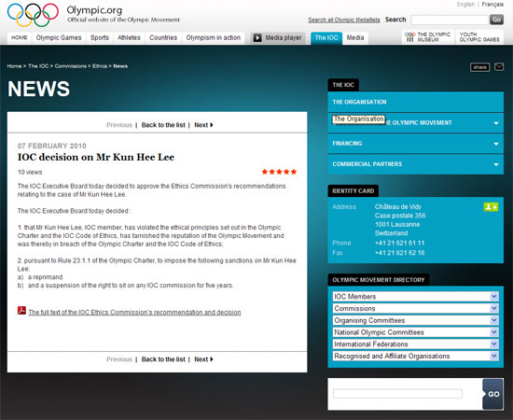This screenshot has width=513, height=420.
Task: Click Ethics in the breadcrumb
Action: (x=100, y=66)
